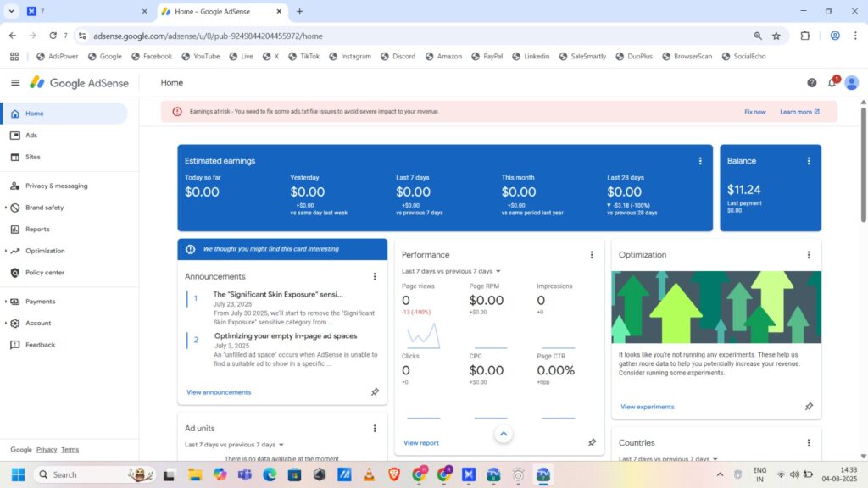868x488 pixels.
Task: Open notifications bell icon
Action: (832, 82)
